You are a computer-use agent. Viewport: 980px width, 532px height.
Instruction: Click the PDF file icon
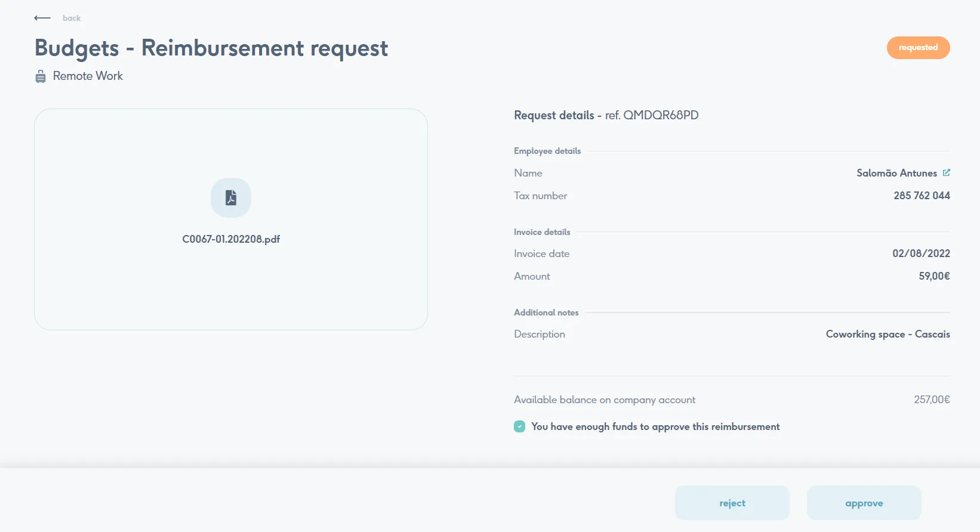click(x=231, y=197)
